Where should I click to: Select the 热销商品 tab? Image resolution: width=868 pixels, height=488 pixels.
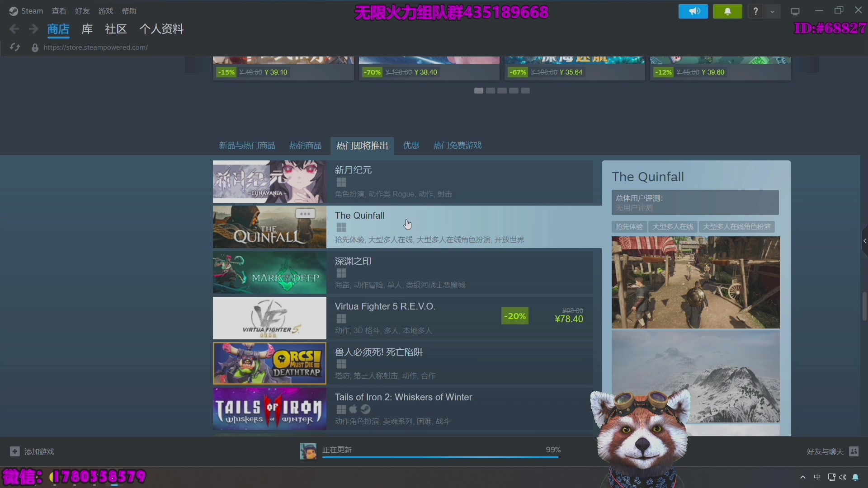305,145
